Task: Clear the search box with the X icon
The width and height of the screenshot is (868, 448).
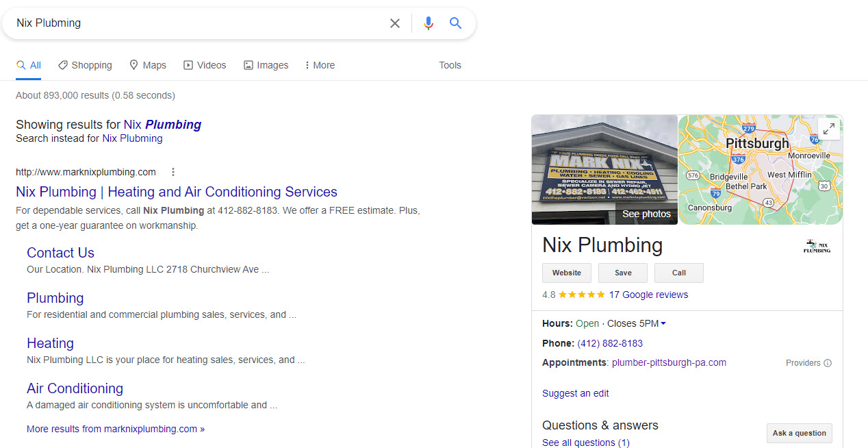Action: tap(395, 23)
